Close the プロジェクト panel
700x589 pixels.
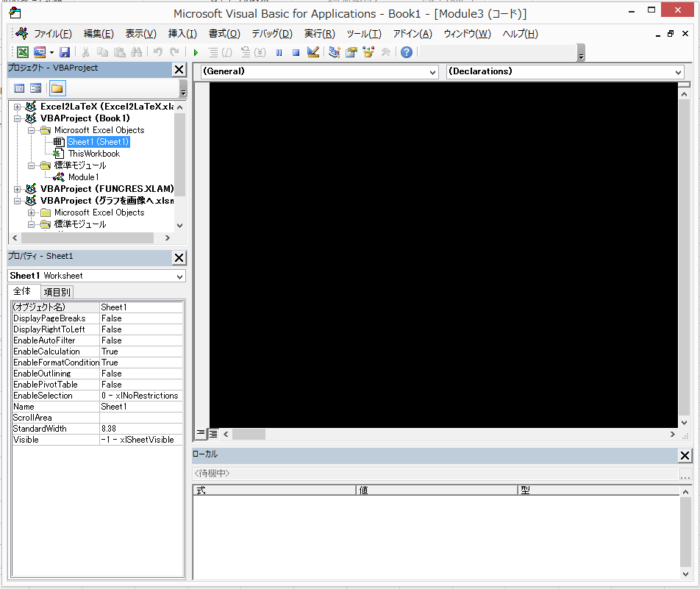pyautogui.click(x=179, y=70)
